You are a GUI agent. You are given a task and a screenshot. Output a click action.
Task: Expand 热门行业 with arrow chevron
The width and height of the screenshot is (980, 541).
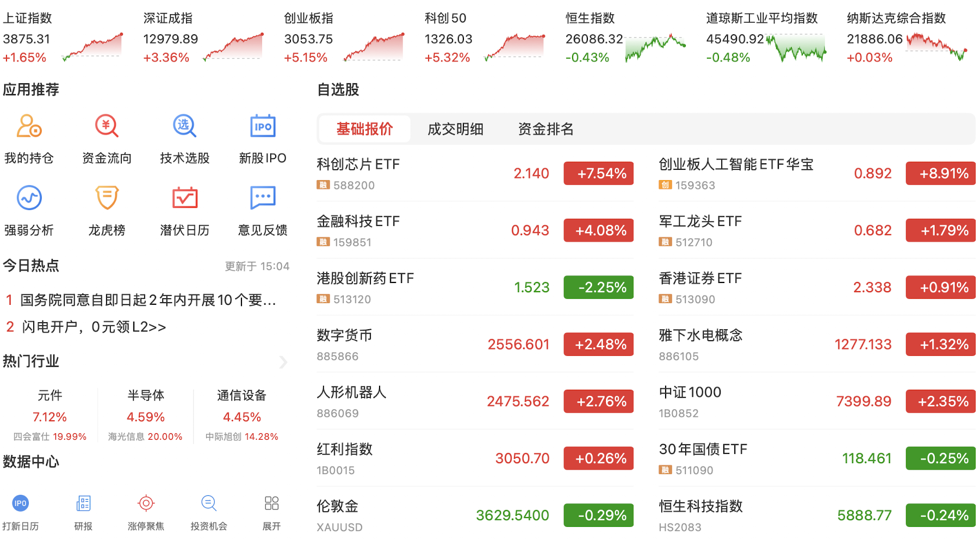click(283, 362)
